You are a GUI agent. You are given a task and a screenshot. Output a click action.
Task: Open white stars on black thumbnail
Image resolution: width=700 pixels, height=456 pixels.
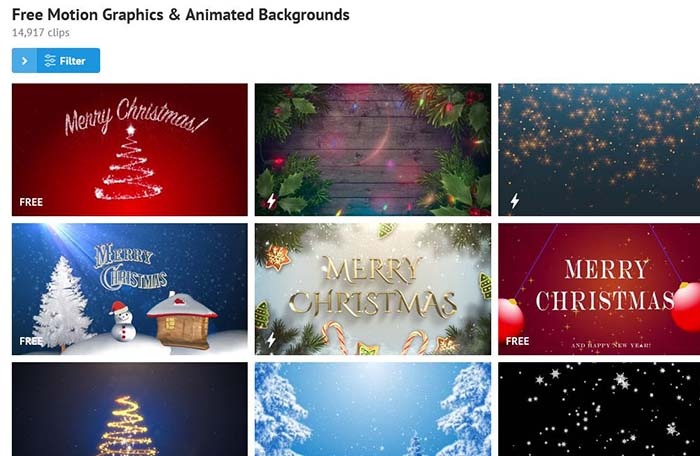pos(599,409)
